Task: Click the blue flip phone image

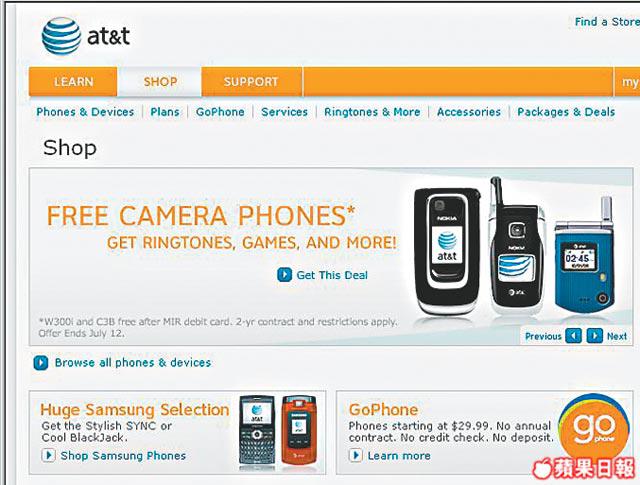Action: click(585, 257)
